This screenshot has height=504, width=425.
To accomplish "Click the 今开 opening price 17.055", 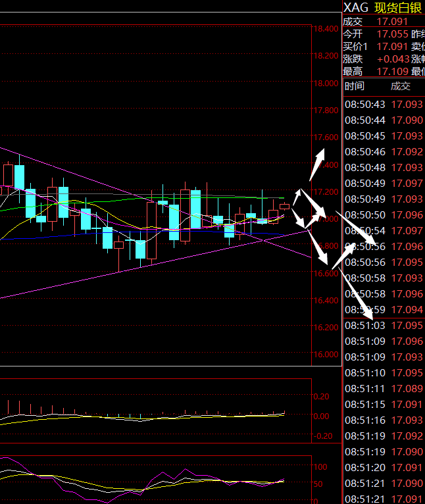I will coord(392,34).
